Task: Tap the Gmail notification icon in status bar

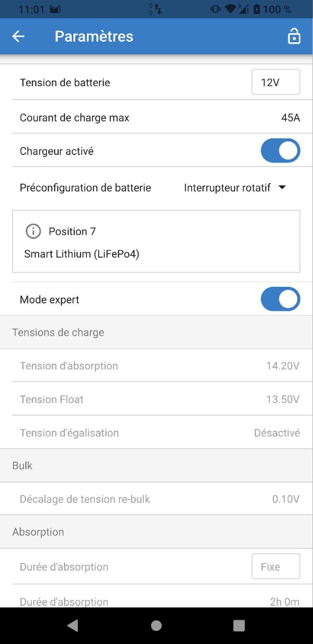Action: pyautogui.click(x=55, y=9)
